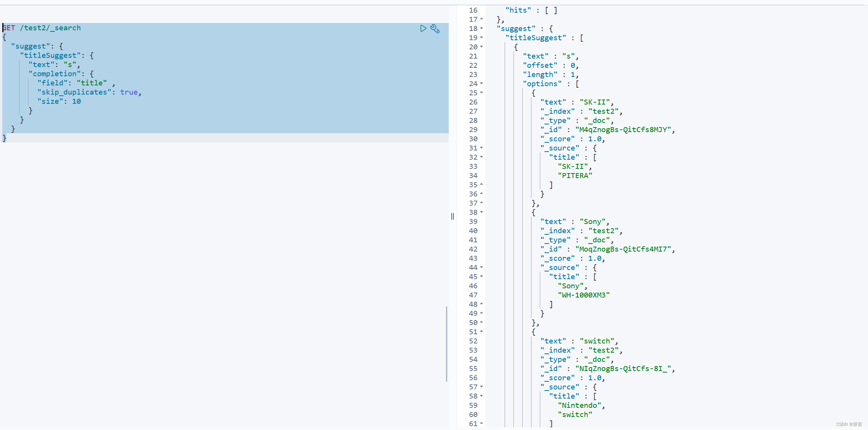868x430 pixels.
Task: Collapse the fold arrow at line 38
Action: 482,212
